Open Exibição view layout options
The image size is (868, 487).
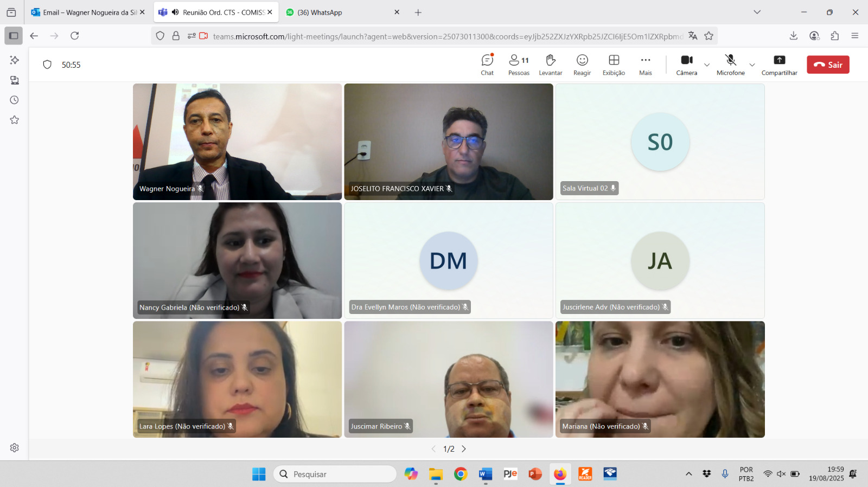click(614, 65)
